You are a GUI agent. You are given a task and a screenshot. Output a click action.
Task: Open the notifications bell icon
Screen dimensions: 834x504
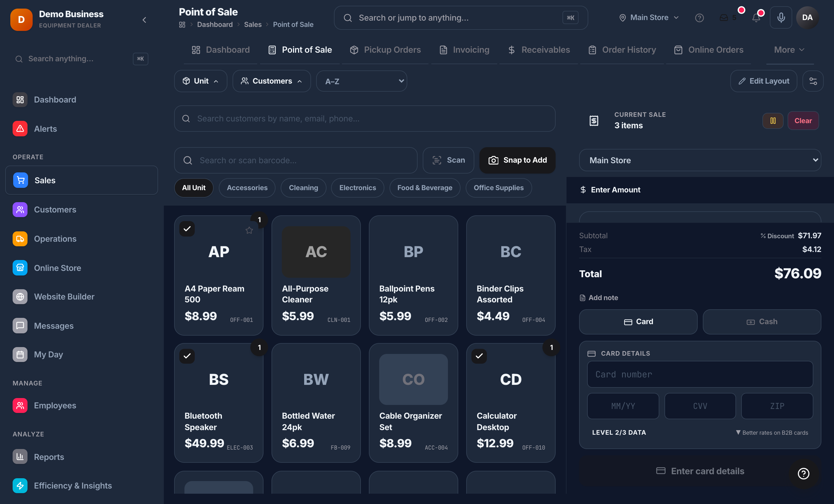tap(756, 17)
